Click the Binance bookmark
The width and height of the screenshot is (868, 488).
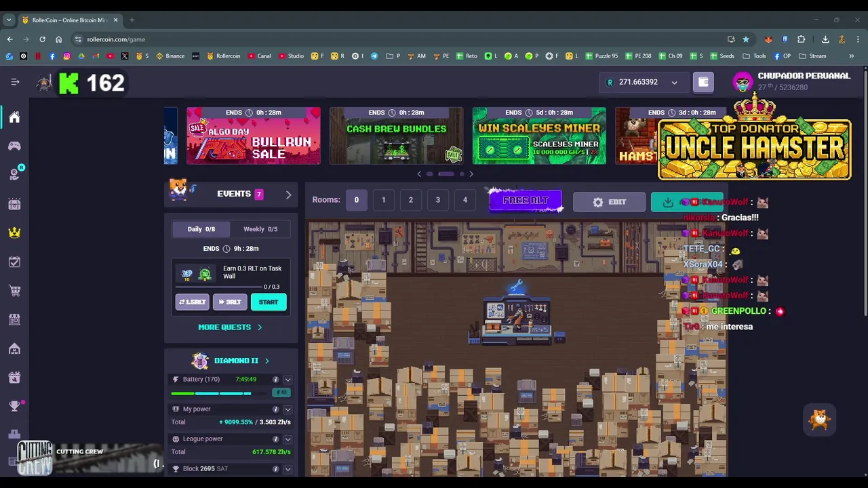coord(170,56)
